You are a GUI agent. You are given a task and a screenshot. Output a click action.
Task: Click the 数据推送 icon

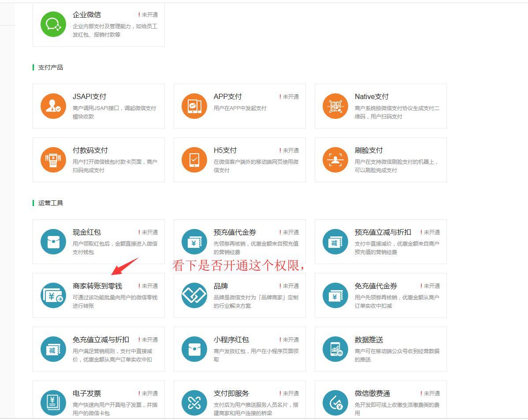click(335, 349)
